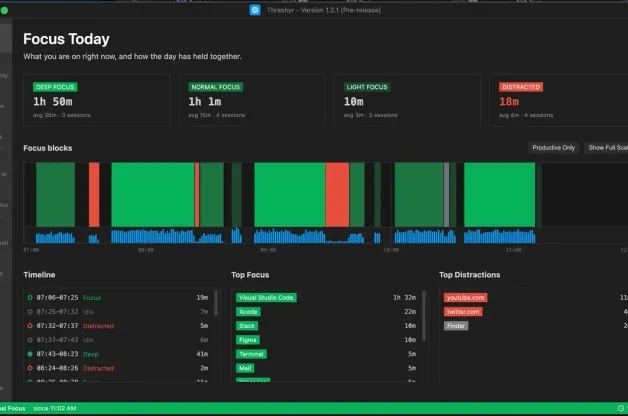628x416 pixels.
Task: Select Finder in Top Distractions
Action: click(456, 326)
